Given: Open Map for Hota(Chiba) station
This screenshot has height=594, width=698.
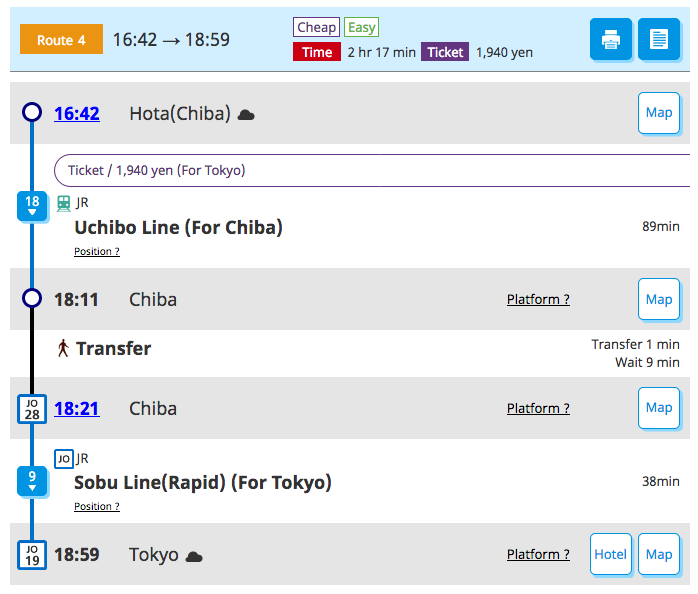Looking at the screenshot, I should [659, 113].
